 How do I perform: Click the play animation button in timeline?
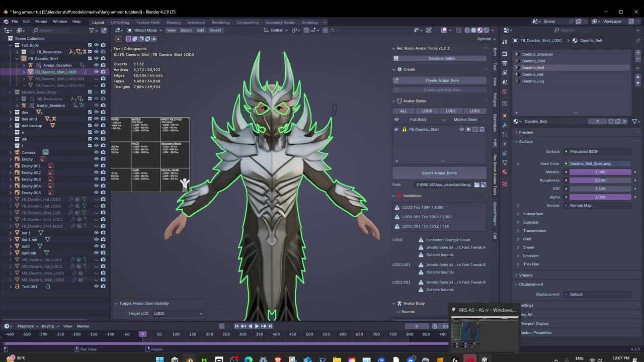(257, 326)
